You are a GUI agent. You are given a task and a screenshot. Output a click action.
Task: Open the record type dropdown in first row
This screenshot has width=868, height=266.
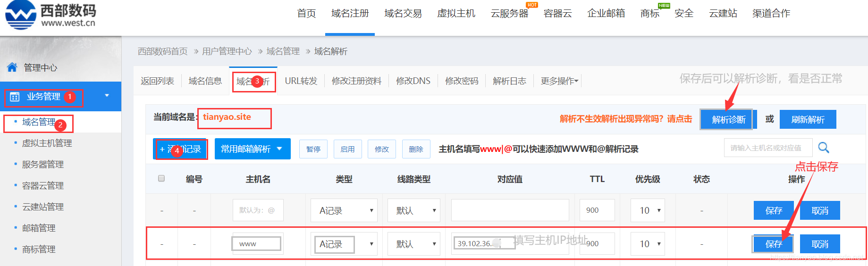[344, 210]
